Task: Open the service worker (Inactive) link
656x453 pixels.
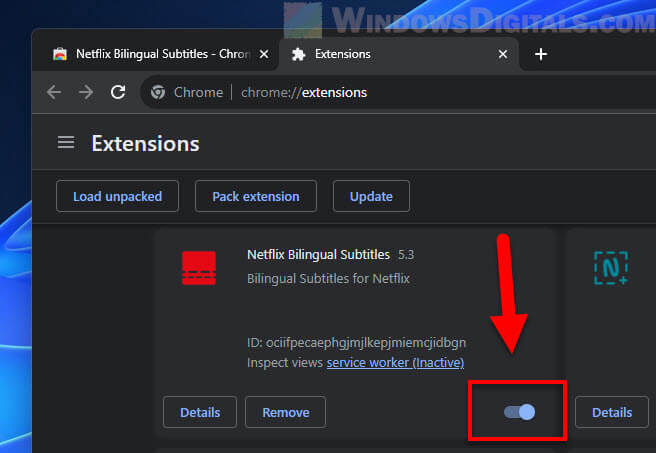Action: click(x=395, y=362)
